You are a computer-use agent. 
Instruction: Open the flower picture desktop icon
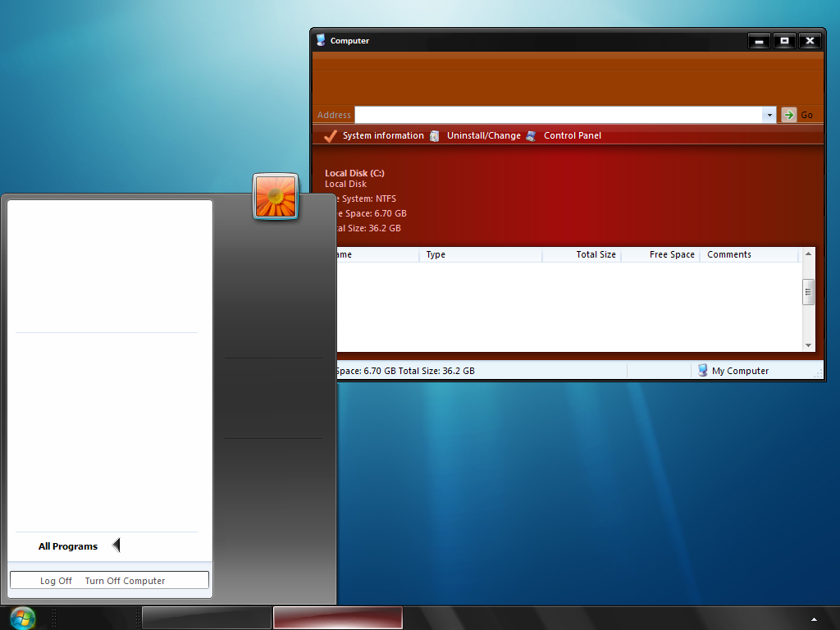pyautogui.click(x=276, y=197)
